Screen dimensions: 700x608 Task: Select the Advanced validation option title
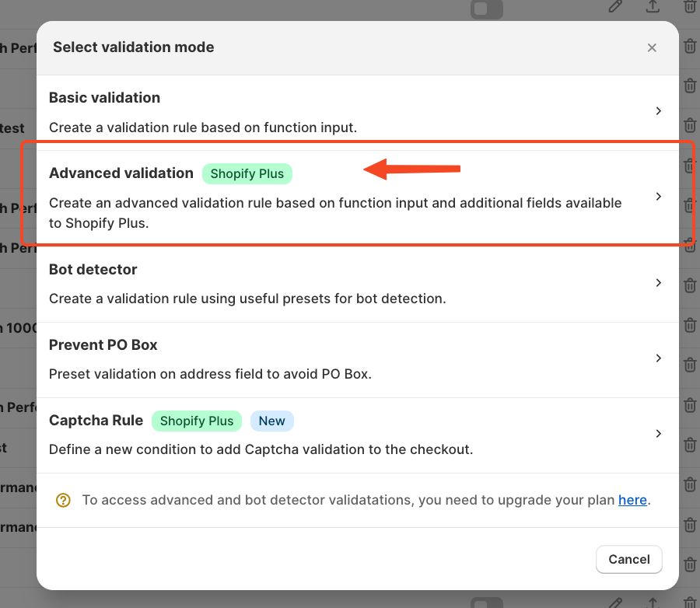coord(121,173)
